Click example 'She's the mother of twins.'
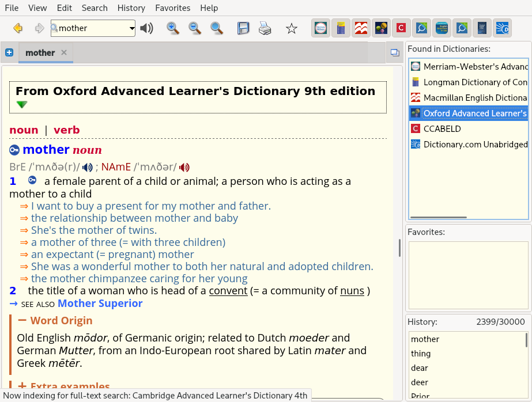 coord(94,230)
